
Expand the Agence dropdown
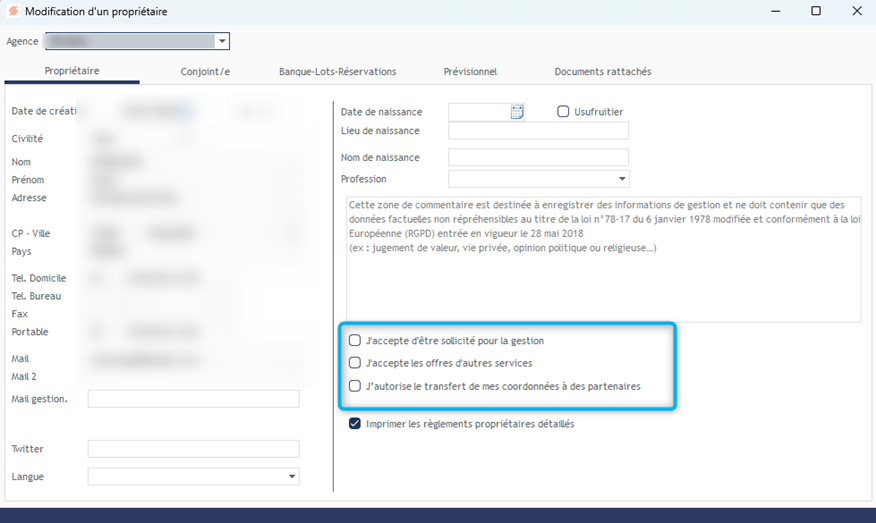click(222, 42)
